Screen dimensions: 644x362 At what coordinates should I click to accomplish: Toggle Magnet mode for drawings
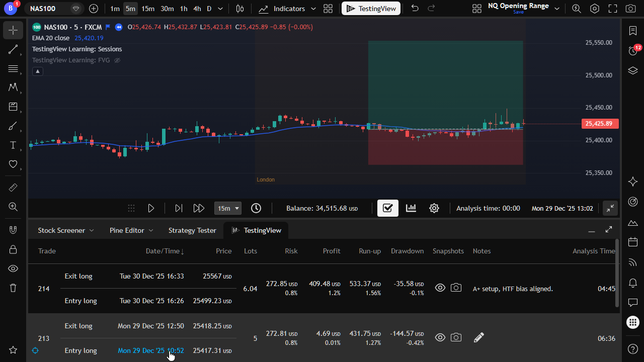click(13, 230)
